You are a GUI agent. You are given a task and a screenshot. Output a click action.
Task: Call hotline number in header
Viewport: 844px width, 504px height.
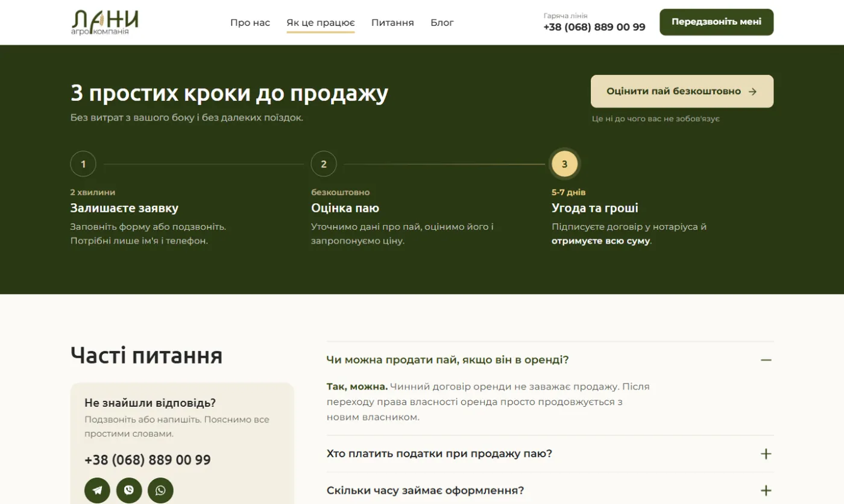click(594, 27)
